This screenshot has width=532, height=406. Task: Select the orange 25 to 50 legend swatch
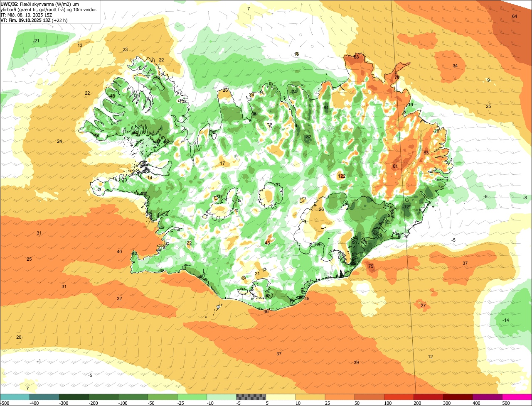click(x=340, y=397)
